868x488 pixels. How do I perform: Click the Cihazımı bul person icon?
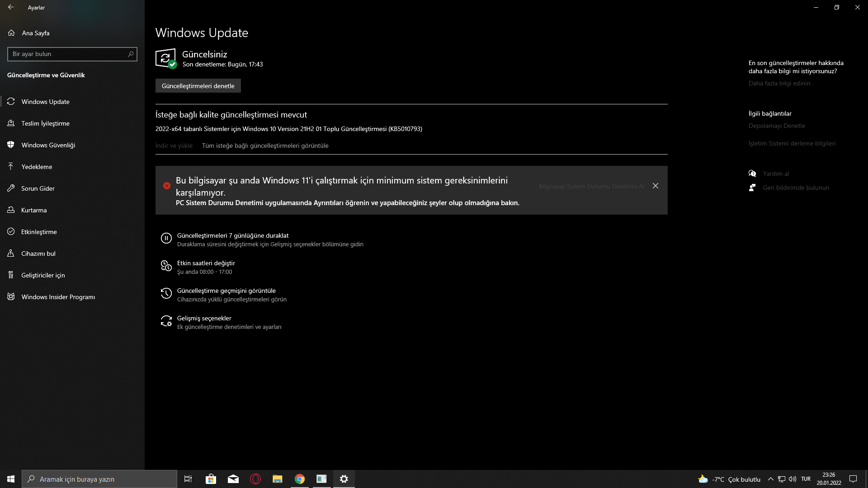tap(11, 253)
